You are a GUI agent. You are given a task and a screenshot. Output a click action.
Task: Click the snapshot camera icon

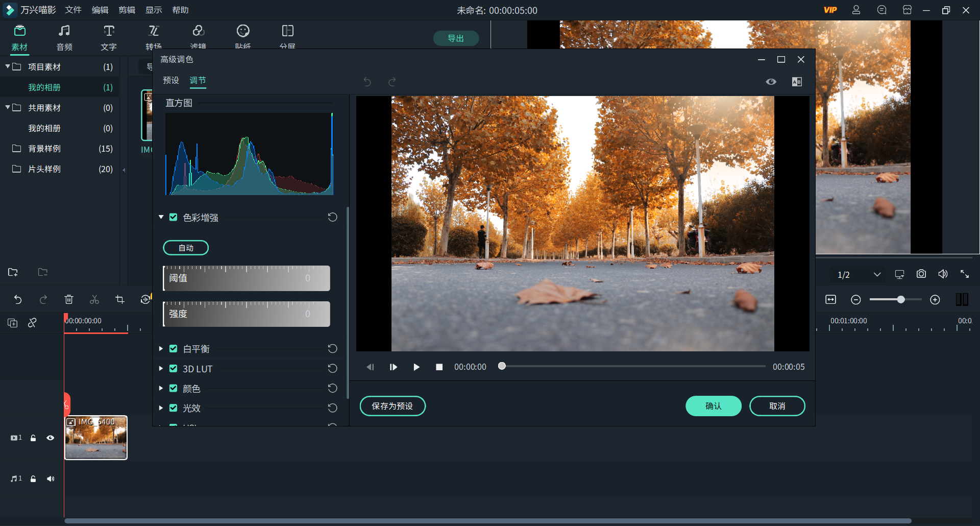pyautogui.click(x=921, y=274)
